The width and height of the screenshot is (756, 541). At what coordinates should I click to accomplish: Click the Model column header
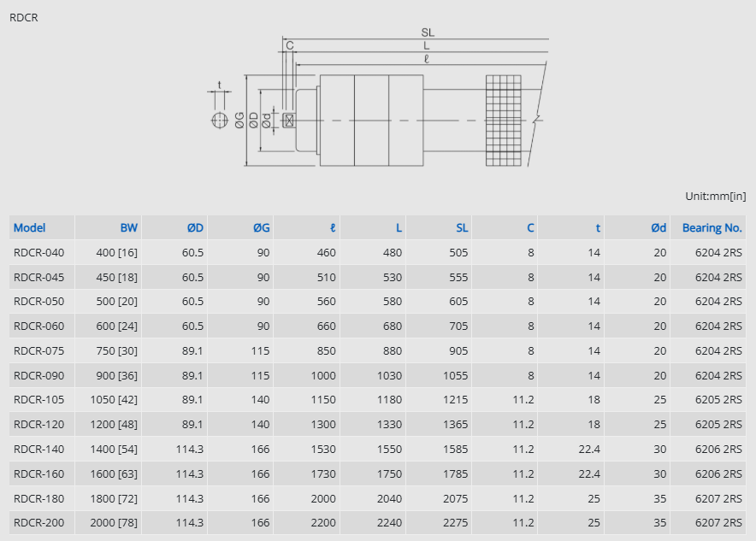pos(30,227)
